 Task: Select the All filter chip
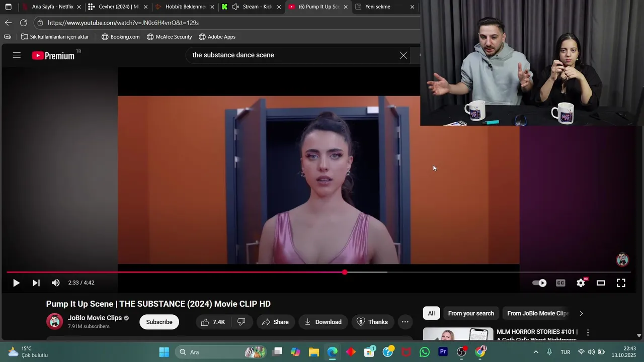[x=431, y=313]
